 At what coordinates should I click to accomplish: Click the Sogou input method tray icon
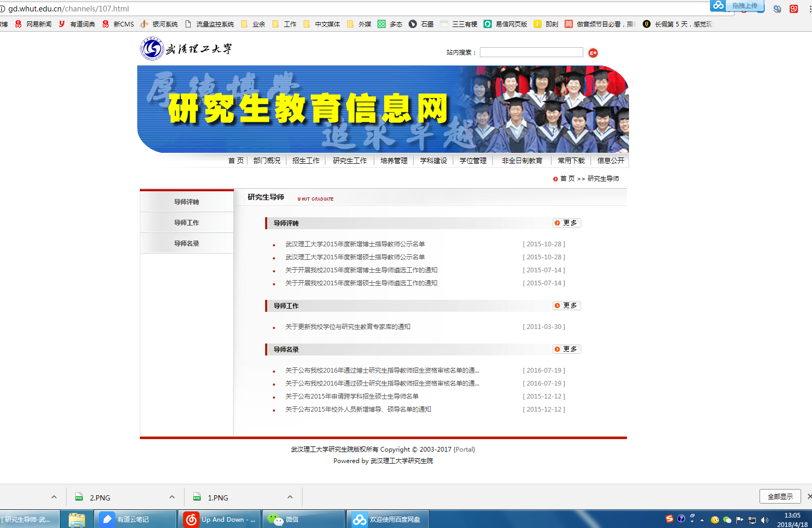click(669, 519)
